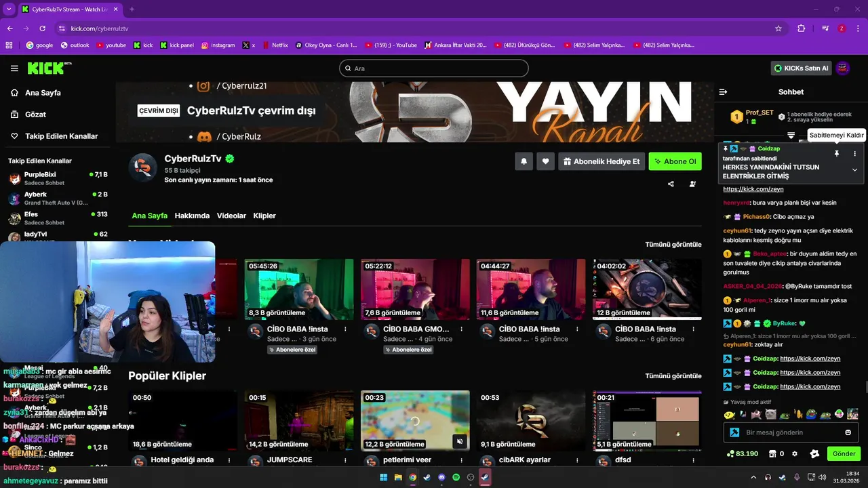
Task: Unpin the pinned chat message
Action: [837, 154]
